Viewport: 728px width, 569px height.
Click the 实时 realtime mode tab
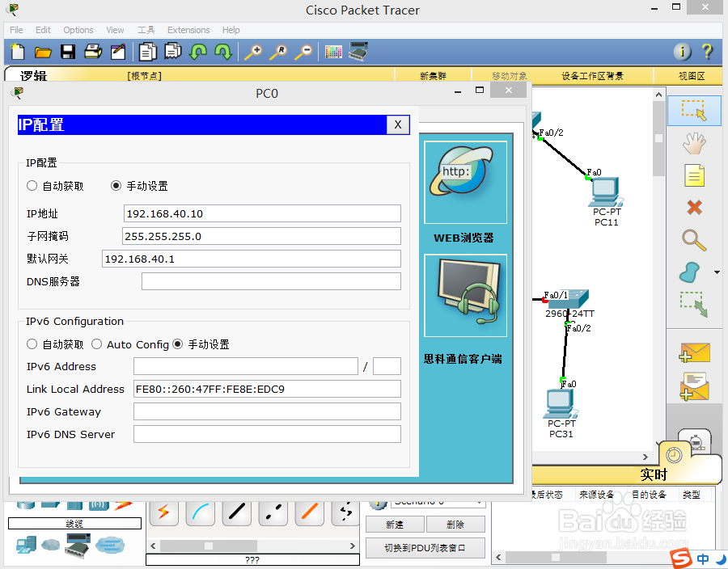point(654,474)
